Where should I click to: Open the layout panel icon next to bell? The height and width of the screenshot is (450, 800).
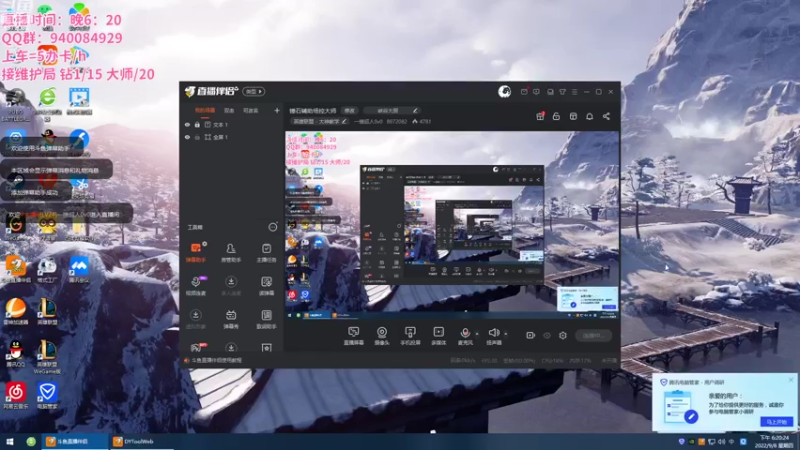click(x=573, y=116)
